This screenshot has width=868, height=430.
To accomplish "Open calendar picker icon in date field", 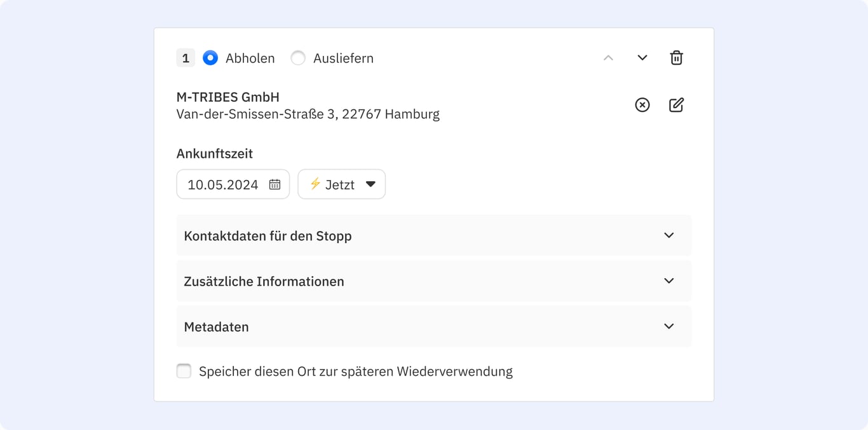I will (x=275, y=184).
